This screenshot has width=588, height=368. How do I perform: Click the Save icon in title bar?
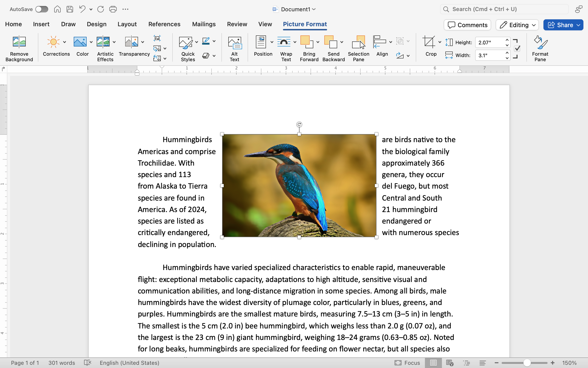pyautogui.click(x=70, y=9)
